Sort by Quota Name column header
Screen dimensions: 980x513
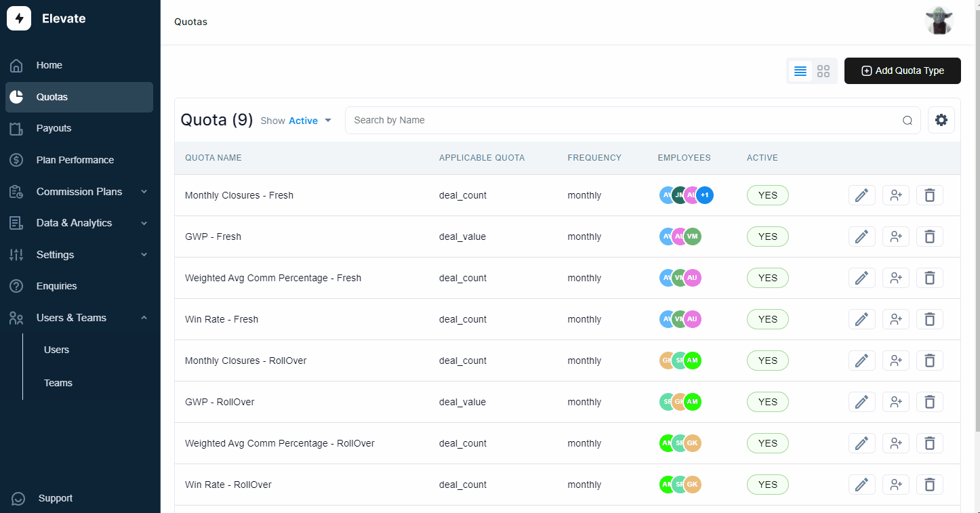tap(213, 158)
